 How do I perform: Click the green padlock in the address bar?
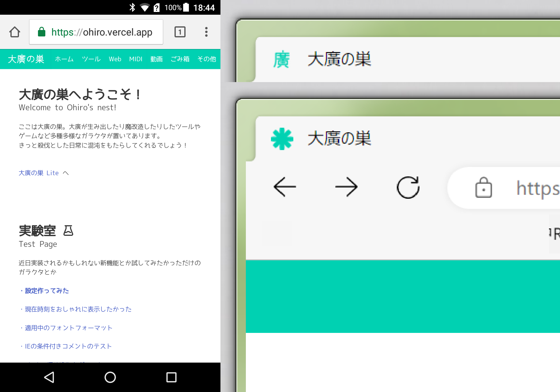[42, 32]
